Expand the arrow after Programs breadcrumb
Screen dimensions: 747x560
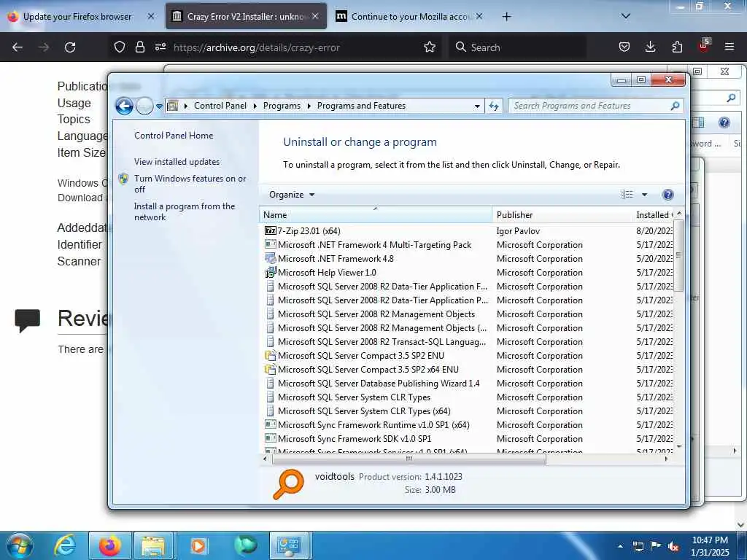coord(309,106)
